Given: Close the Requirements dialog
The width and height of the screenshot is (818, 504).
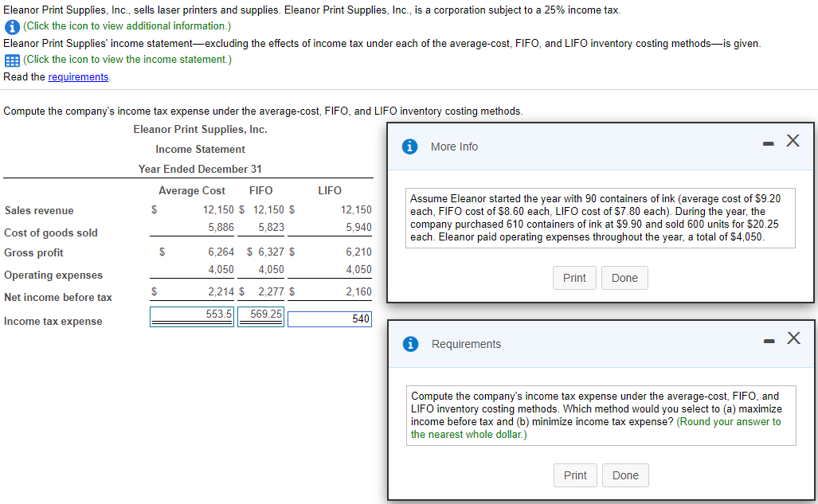Looking at the screenshot, I should coord(793,338).
